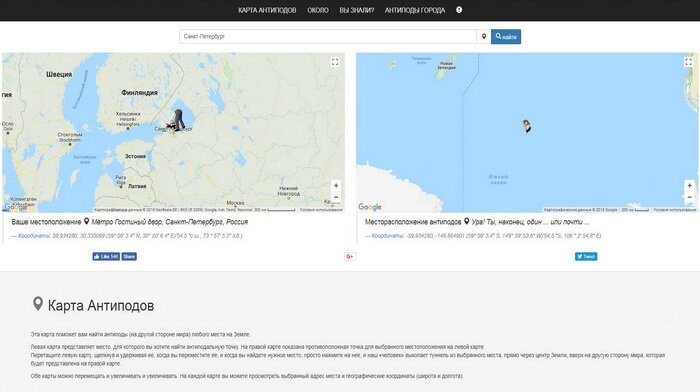
Task: Zoom out on the left map
Action: tap(336, 197)
